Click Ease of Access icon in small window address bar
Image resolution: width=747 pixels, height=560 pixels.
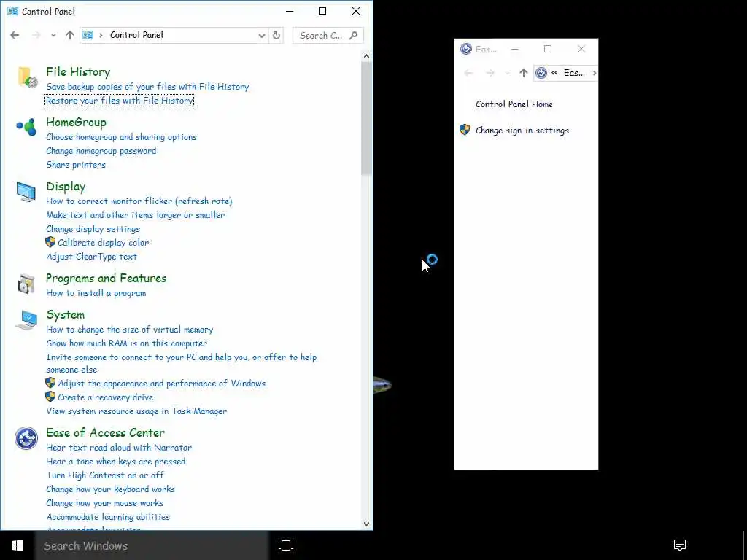click(x=541, y=73)
